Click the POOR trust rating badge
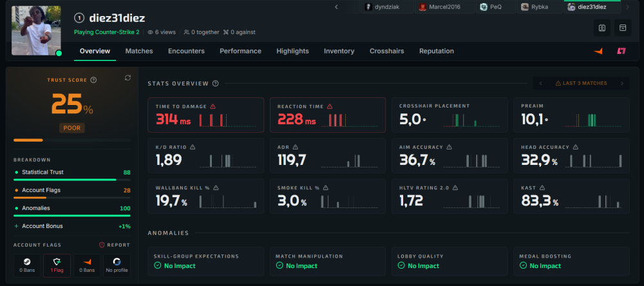644x286 pixels. pyautogui.click(x=72, y=128)
